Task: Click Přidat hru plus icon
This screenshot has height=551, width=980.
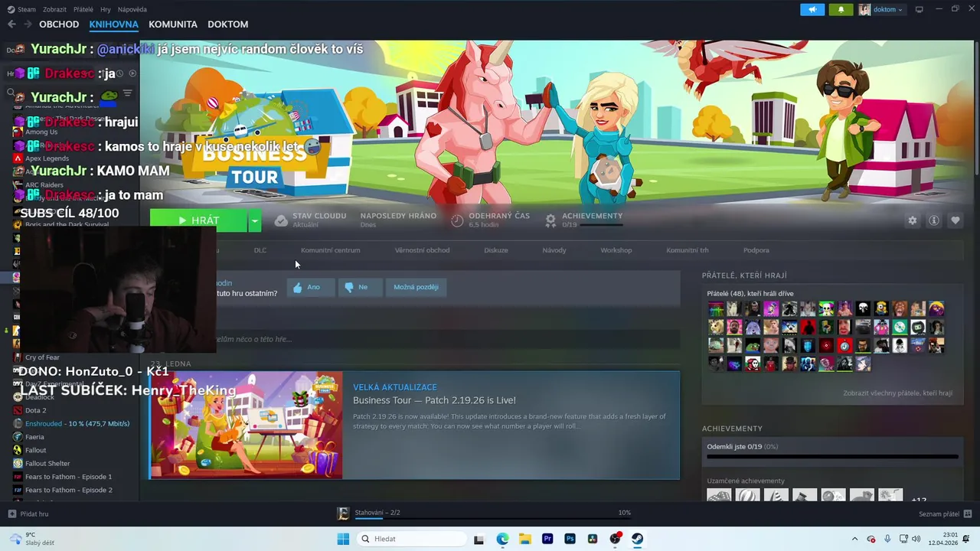Action: (x=12, y=514)
